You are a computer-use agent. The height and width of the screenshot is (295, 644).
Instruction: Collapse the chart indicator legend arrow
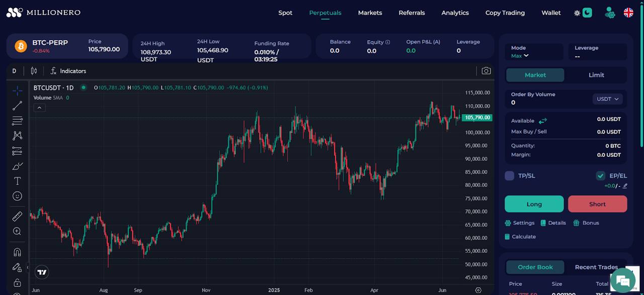(x=39, y=108)
